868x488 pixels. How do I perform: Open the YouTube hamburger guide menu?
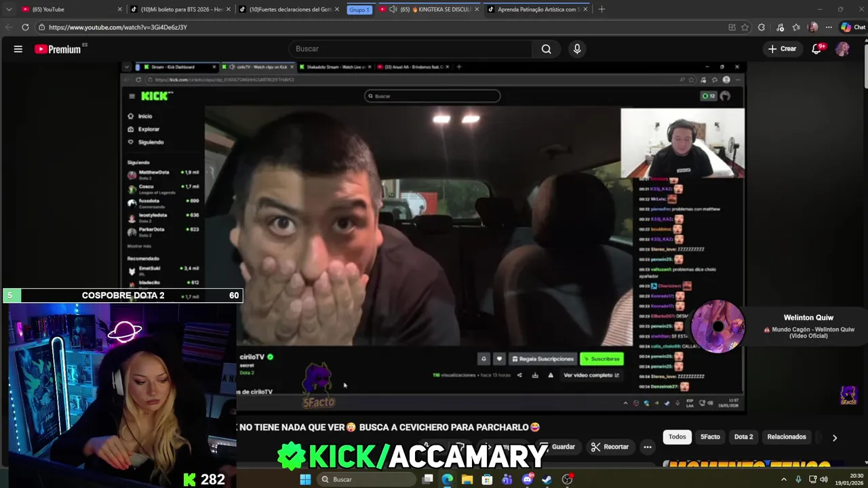coord(18,49)
